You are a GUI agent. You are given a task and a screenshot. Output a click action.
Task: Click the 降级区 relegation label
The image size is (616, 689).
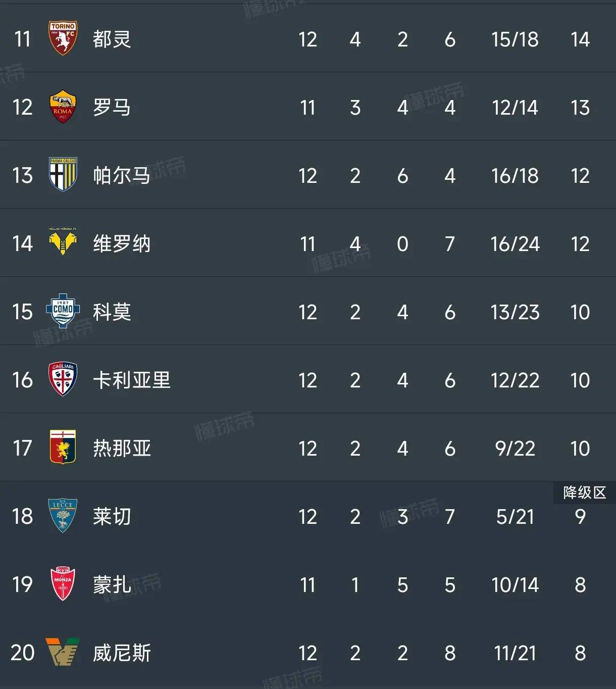pos(584,494)
